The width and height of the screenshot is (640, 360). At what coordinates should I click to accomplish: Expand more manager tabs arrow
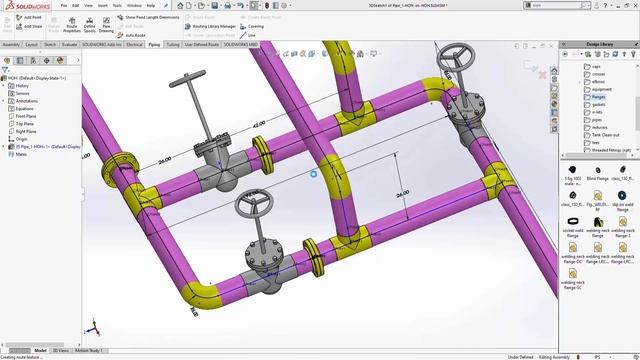(x=78, y=60)
